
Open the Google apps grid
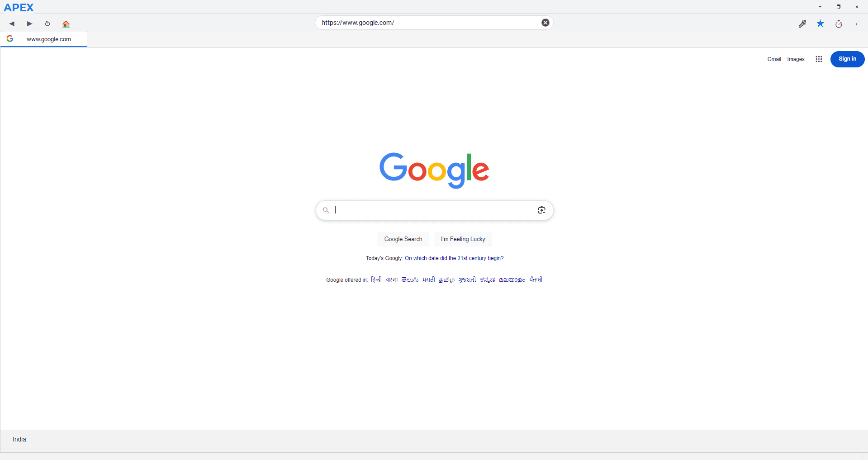click(x=819, y=59)
